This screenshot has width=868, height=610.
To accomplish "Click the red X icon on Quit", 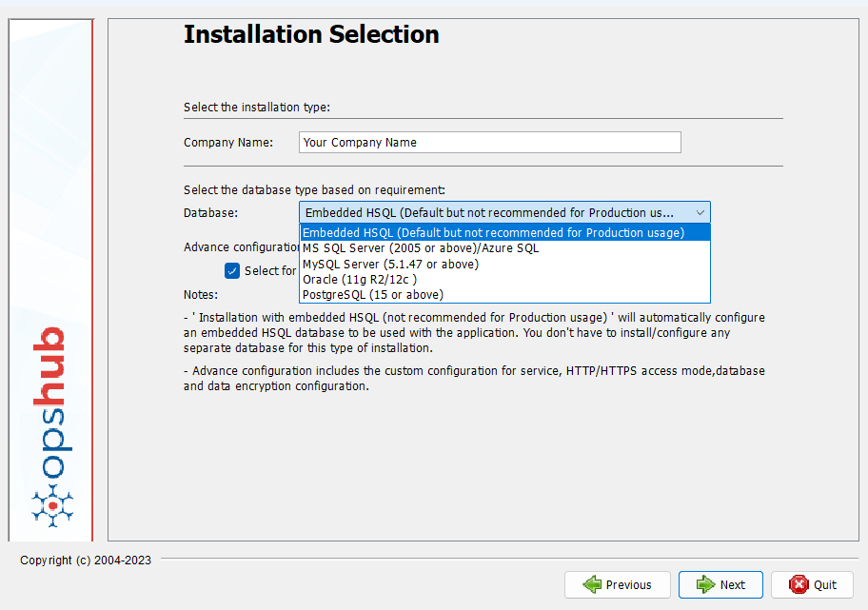I will coord(799,584).
